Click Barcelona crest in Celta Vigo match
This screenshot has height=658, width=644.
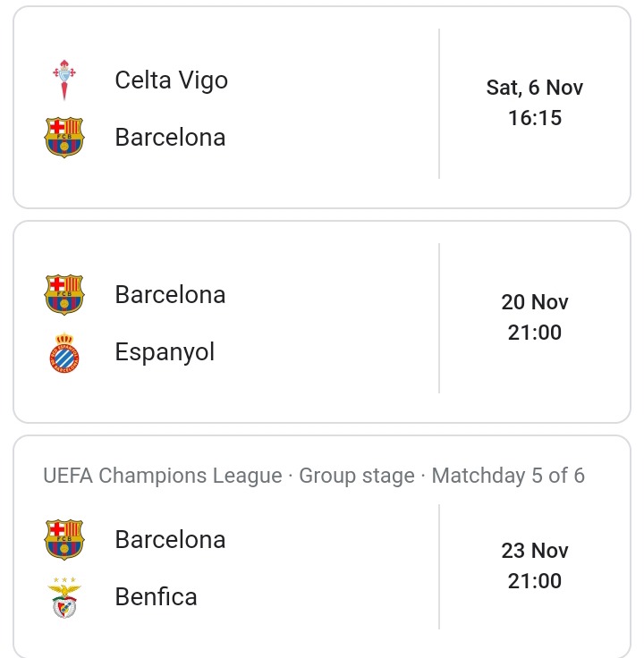[64, 137]
